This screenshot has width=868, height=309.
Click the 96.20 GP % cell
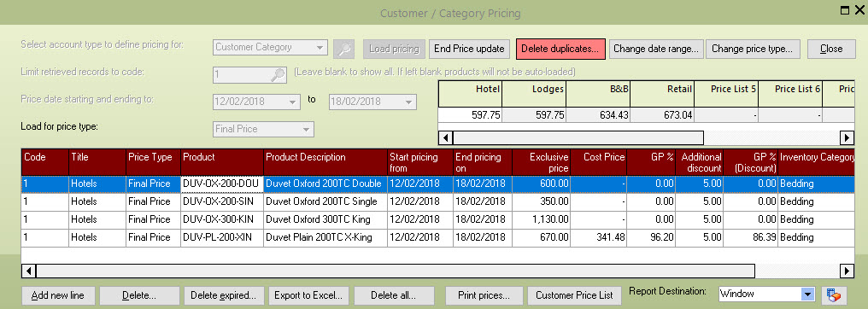pos(651,237)
